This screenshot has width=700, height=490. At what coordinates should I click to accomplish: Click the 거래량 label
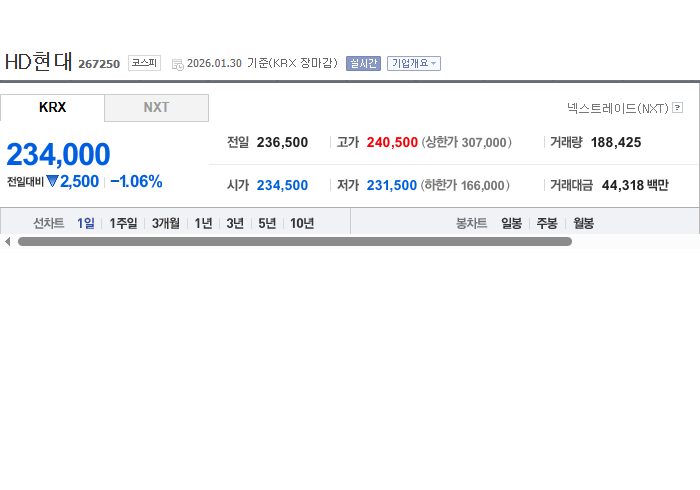click(567, 142)
